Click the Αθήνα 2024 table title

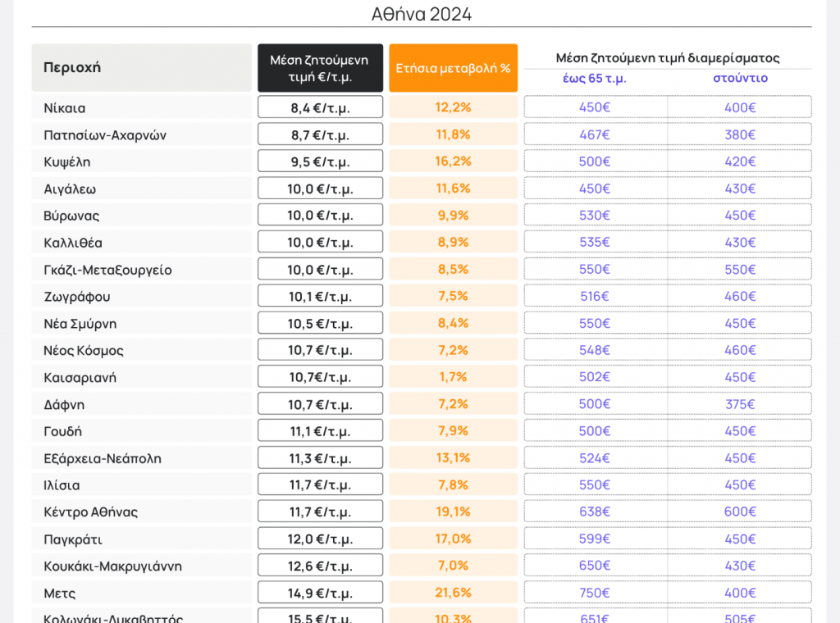coord(422,15)
